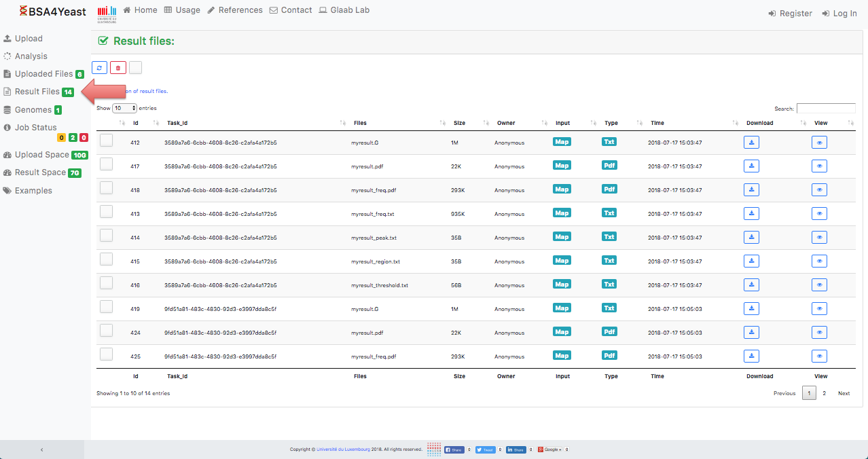
Task: Download the myresult.G file with Id 412
Action: point(751,143)
